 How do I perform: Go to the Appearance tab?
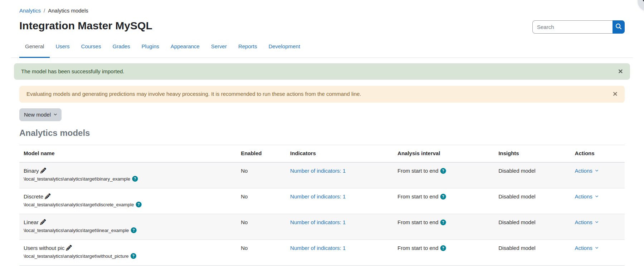(x=185, y=46)
